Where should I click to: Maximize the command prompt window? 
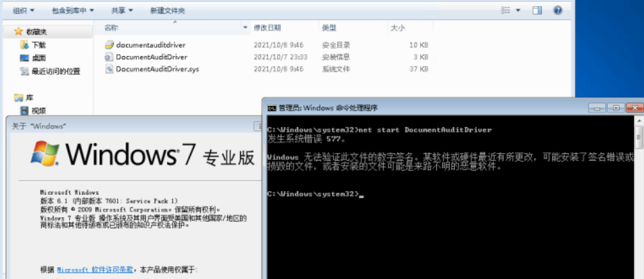tap(616, 108)
